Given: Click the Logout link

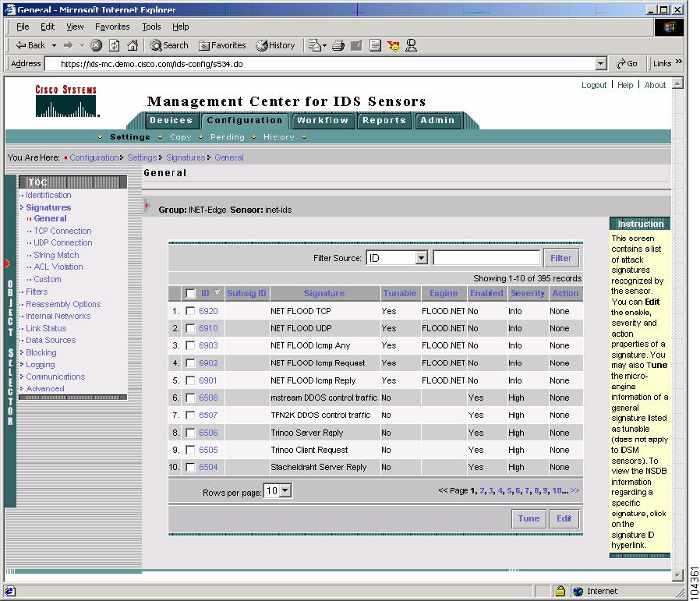Looking at the screenshot, I should 594,85.
